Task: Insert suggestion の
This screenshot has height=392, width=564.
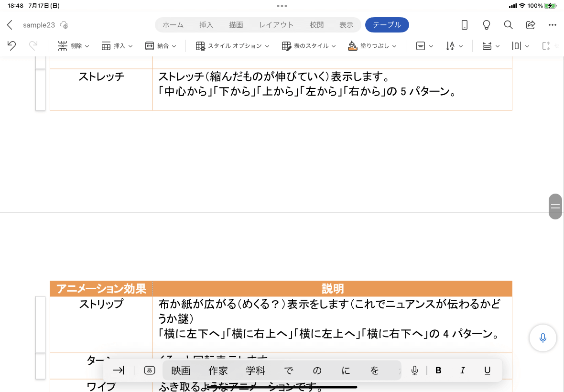Action: tap(317, 370)
